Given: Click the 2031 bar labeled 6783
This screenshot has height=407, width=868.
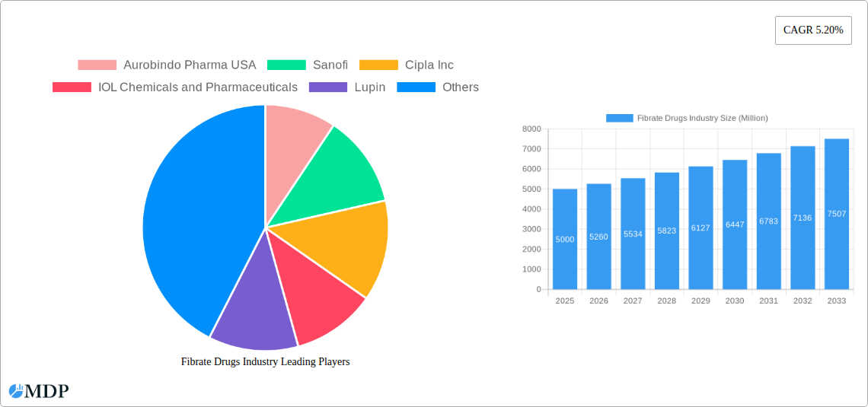Looking at the screenshot, I should pos(769,221).
